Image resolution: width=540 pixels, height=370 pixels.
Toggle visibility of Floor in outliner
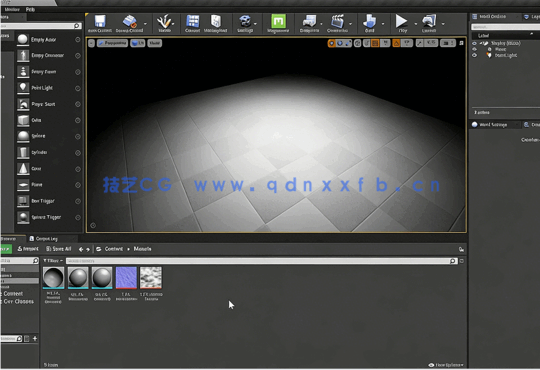475,49
